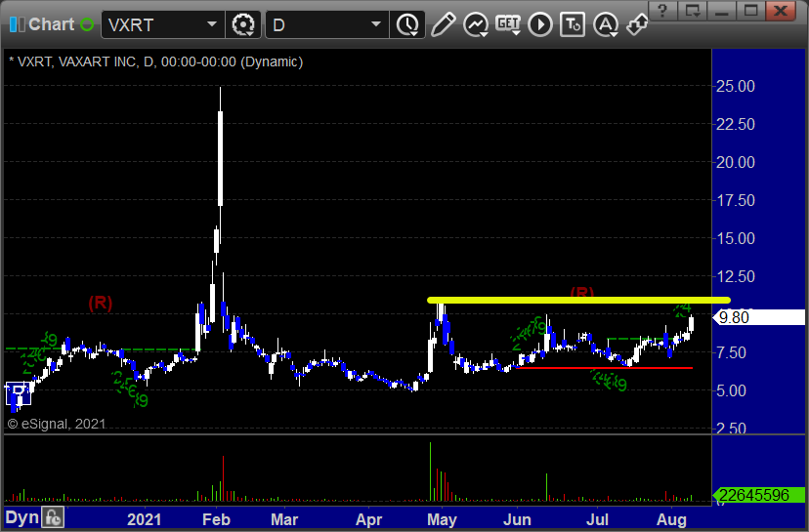Select the pencil drawing tools icon

443,24
